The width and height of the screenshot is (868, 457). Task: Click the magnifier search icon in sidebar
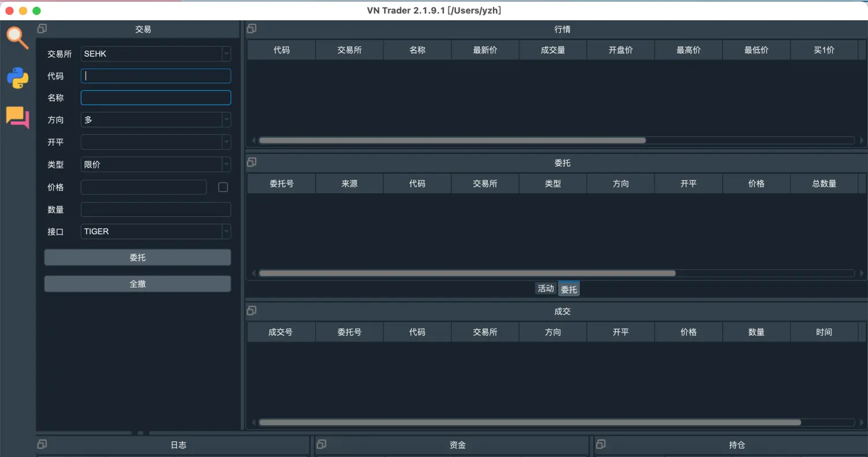coord(17,38)
